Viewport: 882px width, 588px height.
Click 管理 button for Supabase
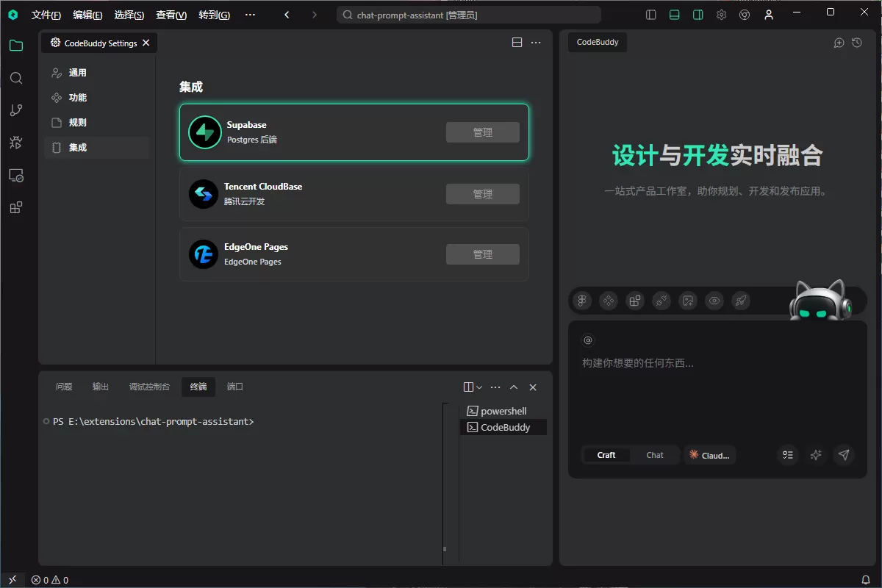(x=483, y=132)
